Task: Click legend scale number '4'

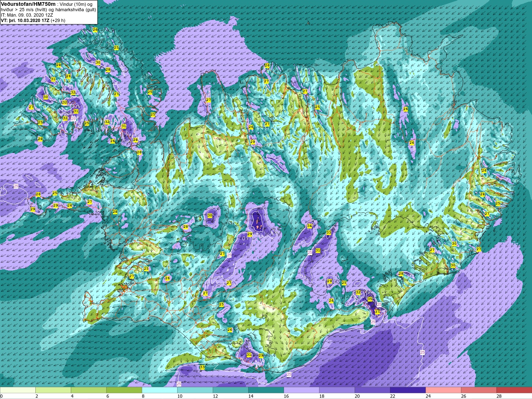Action: 72,396
